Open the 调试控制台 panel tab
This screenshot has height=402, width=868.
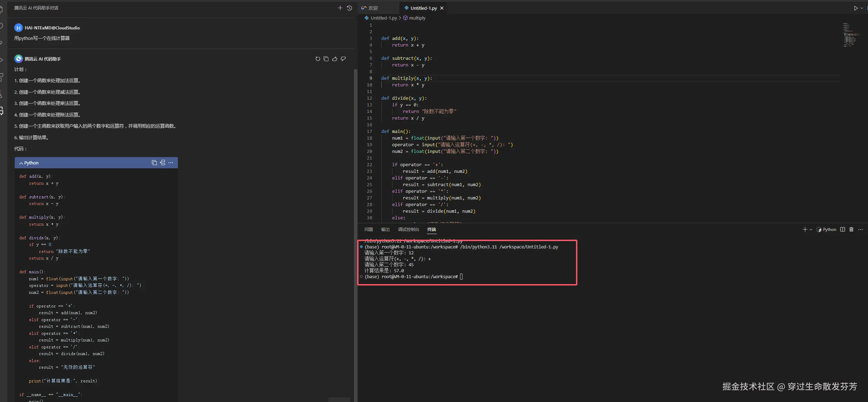tap(408, 230)
